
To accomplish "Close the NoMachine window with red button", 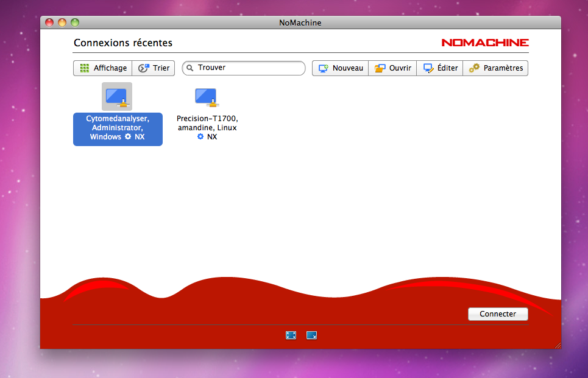I will coord(49,23).
